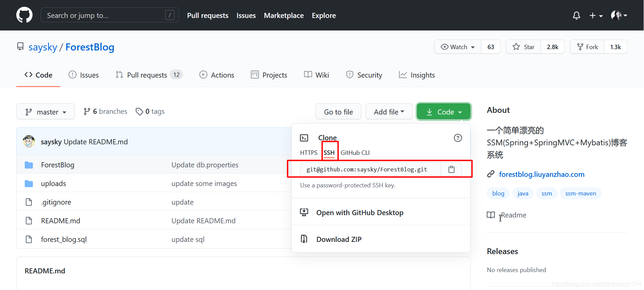Click the ssm topic tag

point(547,193)
